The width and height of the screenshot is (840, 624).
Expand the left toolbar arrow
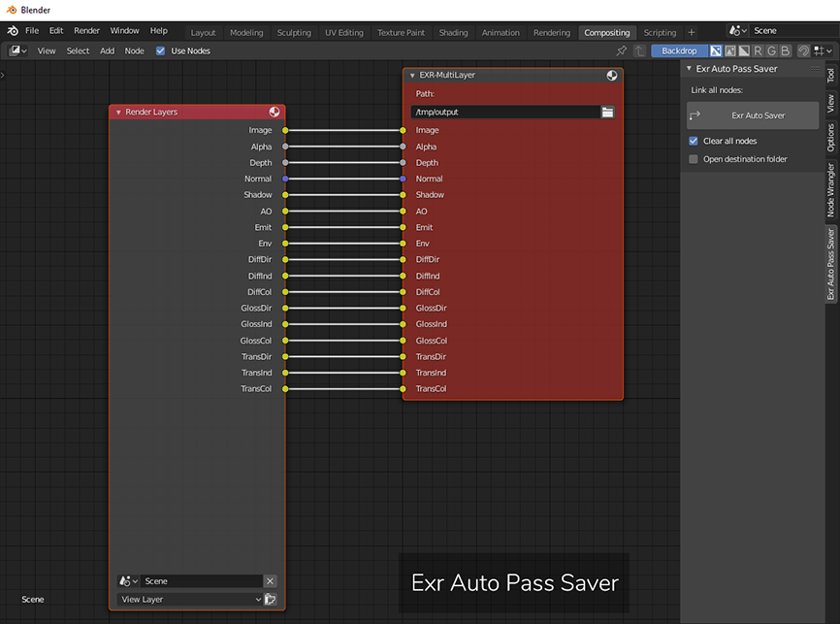point(3,75)
